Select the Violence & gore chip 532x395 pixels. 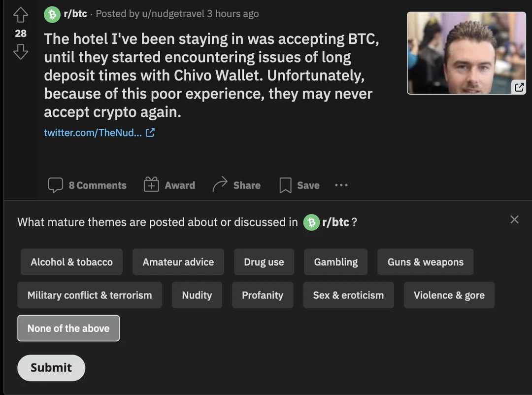click(449, 295)
